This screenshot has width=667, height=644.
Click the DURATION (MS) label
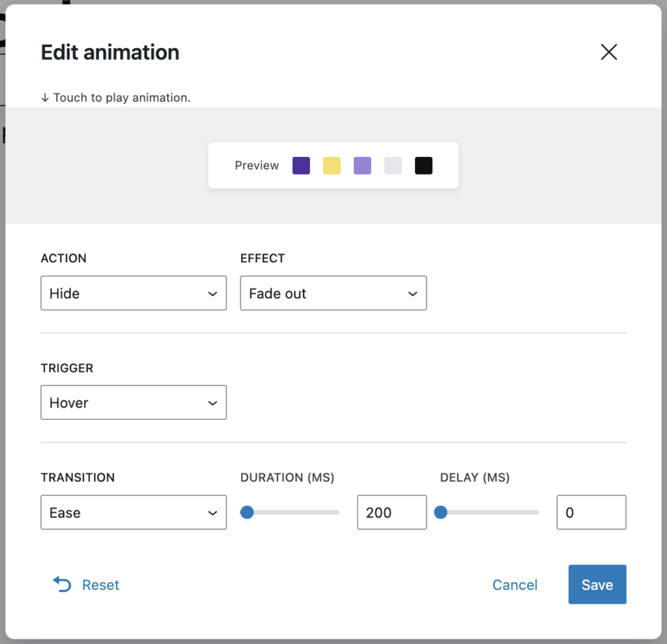pyautogui.click(x=287, y=477)
